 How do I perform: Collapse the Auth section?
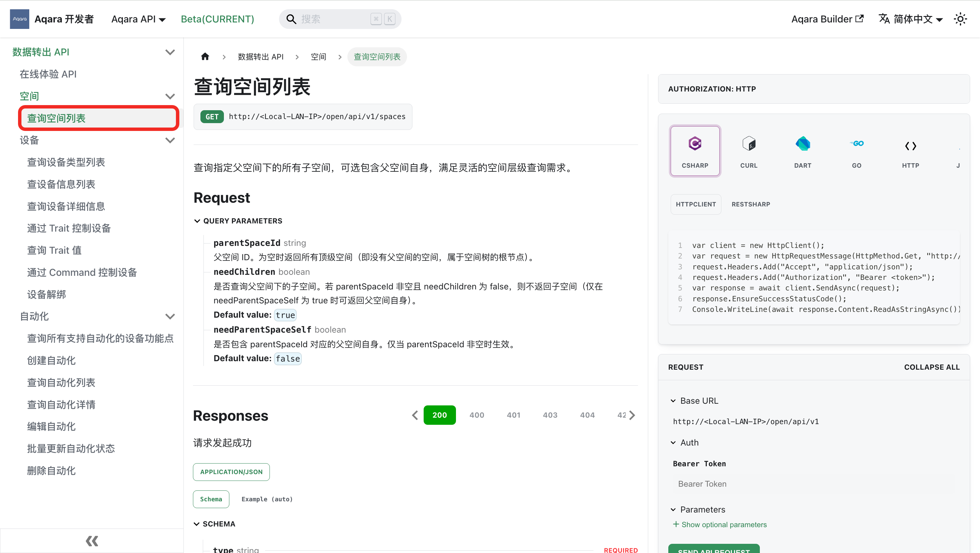(685, 443)
